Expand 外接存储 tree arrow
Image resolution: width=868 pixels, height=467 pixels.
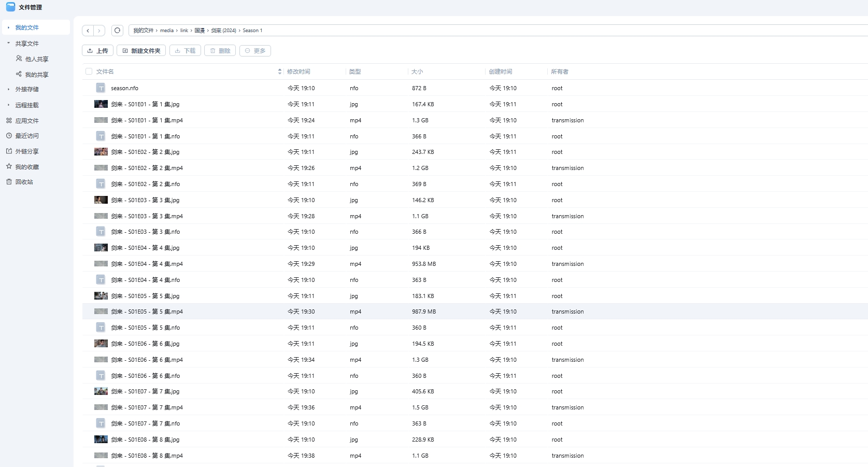8,89
